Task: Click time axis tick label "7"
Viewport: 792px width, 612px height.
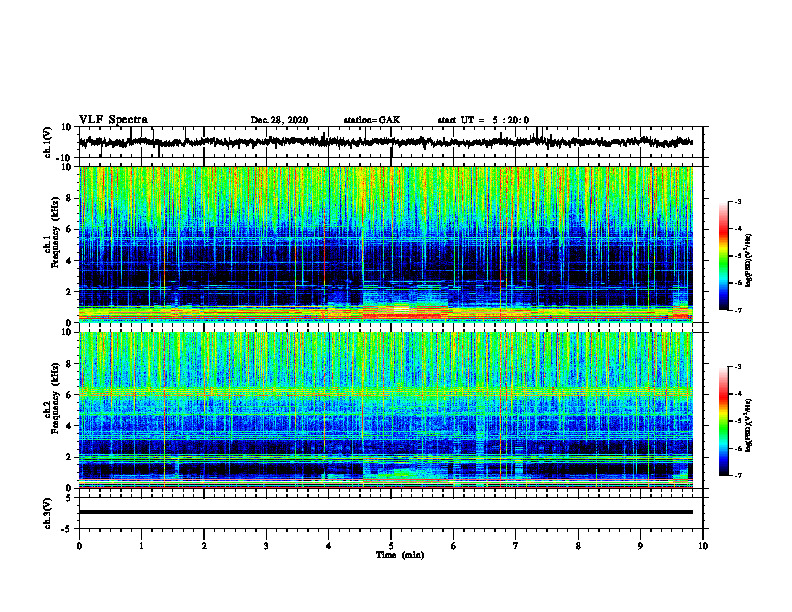Action: click(516, 546)
